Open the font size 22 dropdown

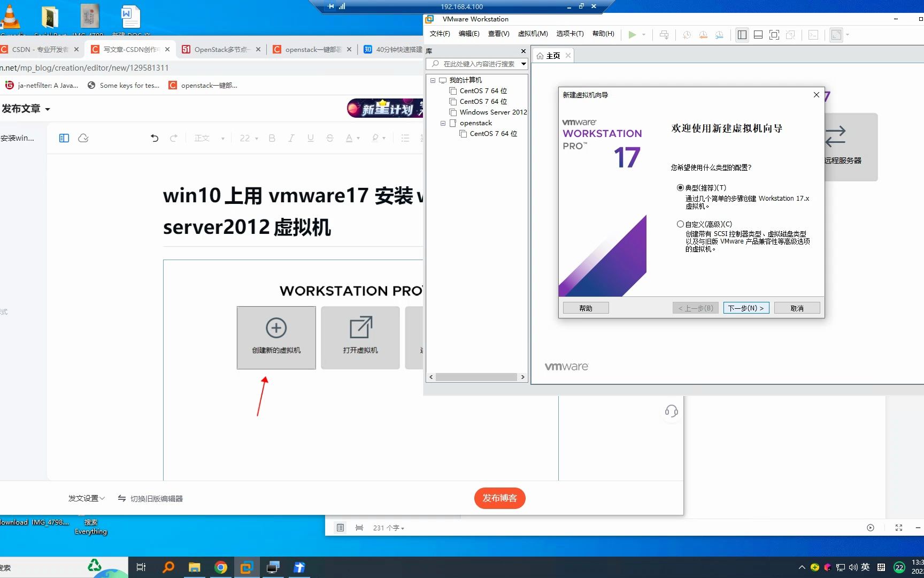point(249,138)
